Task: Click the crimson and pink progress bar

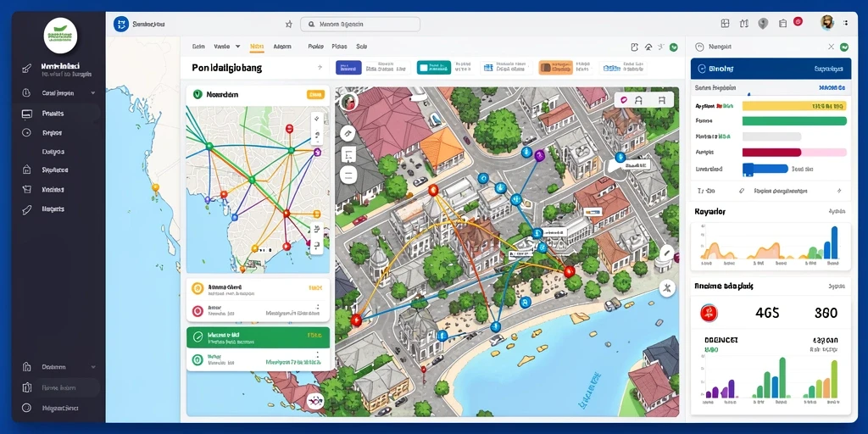Action: [x=794, y=152]
